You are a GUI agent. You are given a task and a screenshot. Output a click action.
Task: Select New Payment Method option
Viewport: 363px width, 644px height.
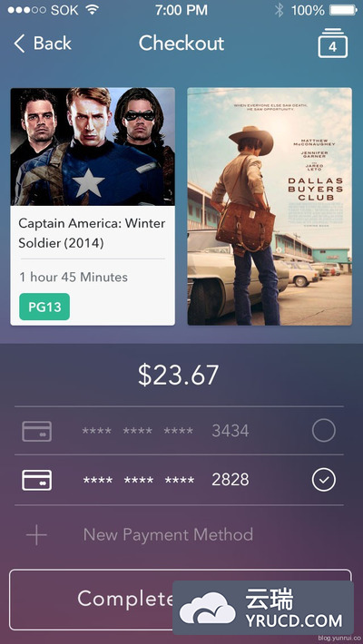[168, 535]
